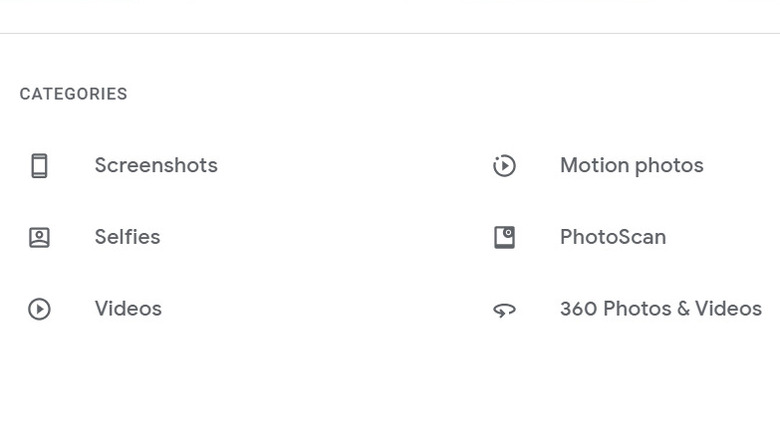Screen dimensions: 780x438
Task: Click the play circle icon beside Videos
Action: (39, 310)
